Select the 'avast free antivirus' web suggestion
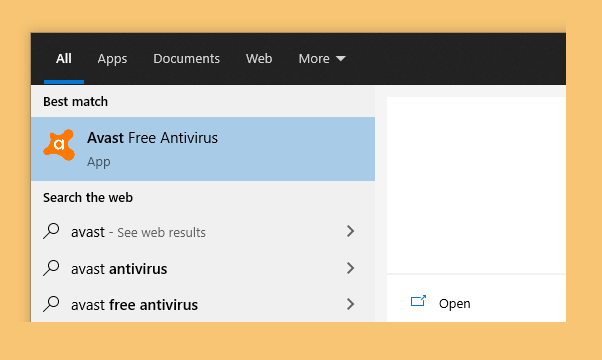602x360 pixels. (x=203, y=304)
